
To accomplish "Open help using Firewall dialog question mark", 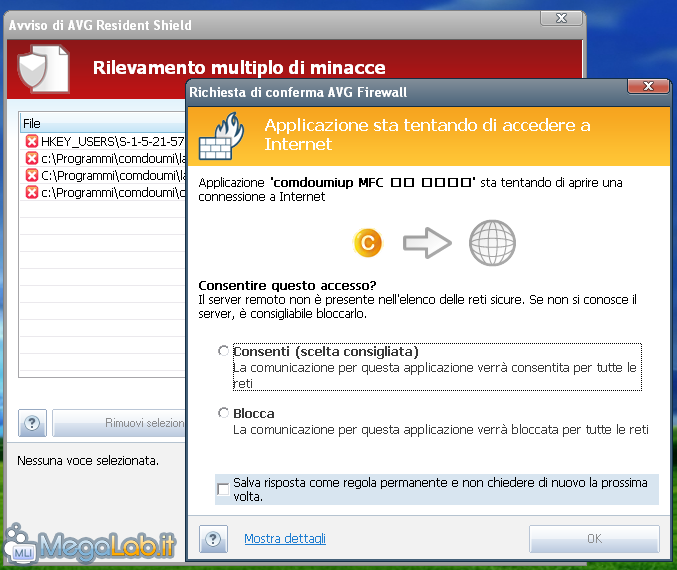I will pos(213,539).
